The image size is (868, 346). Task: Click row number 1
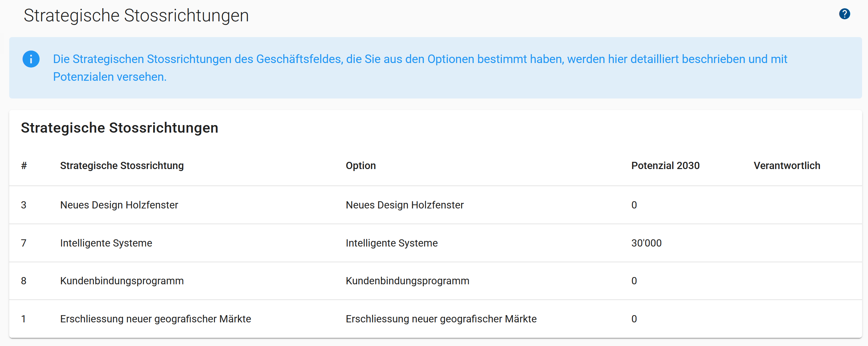pos(24,319)
